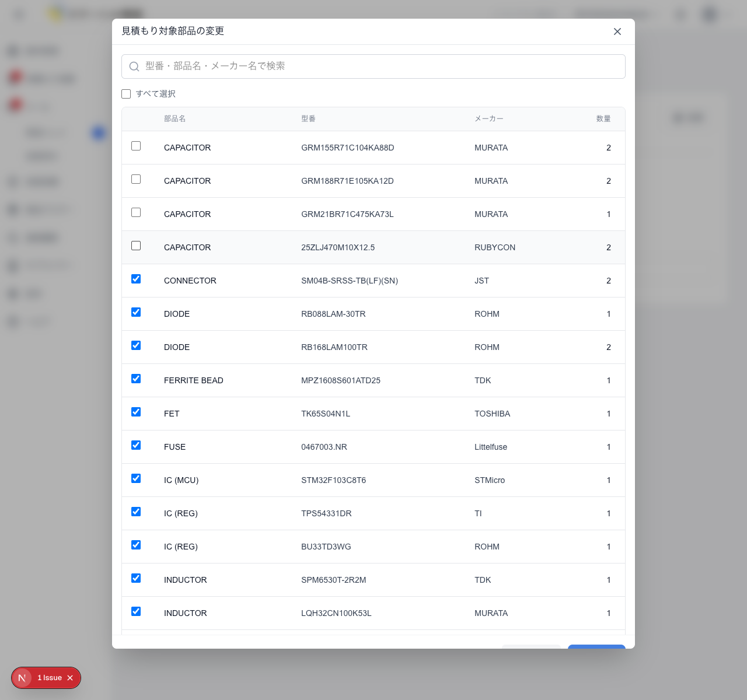
Task: Open the 1 Issue notification
Action: (50, 678)
